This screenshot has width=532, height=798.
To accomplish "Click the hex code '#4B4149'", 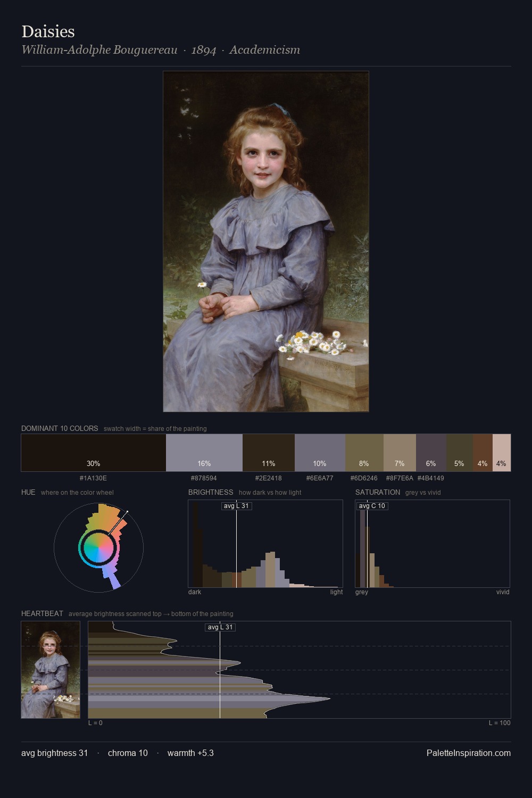I will (x=431, y=478).
